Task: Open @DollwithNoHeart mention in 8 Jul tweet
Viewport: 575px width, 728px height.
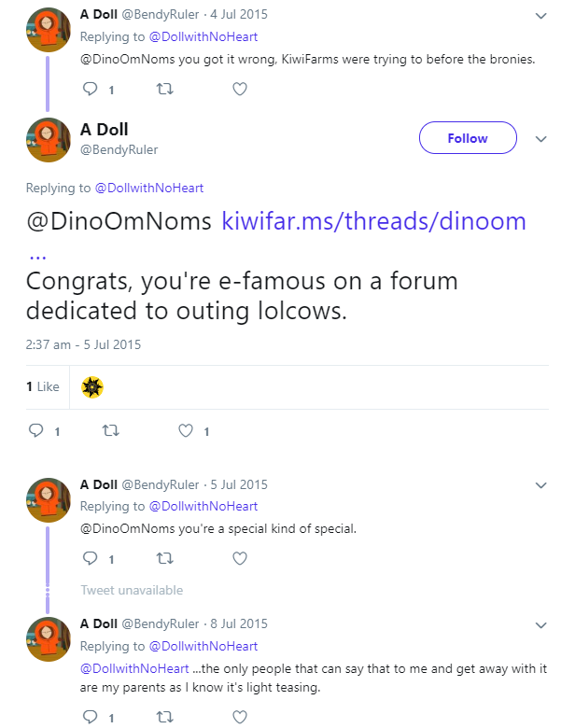Action: point(134,668)
